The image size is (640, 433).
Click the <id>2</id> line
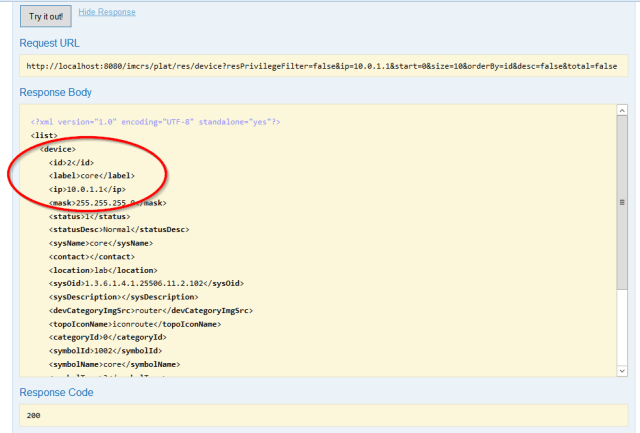point(71,162)
